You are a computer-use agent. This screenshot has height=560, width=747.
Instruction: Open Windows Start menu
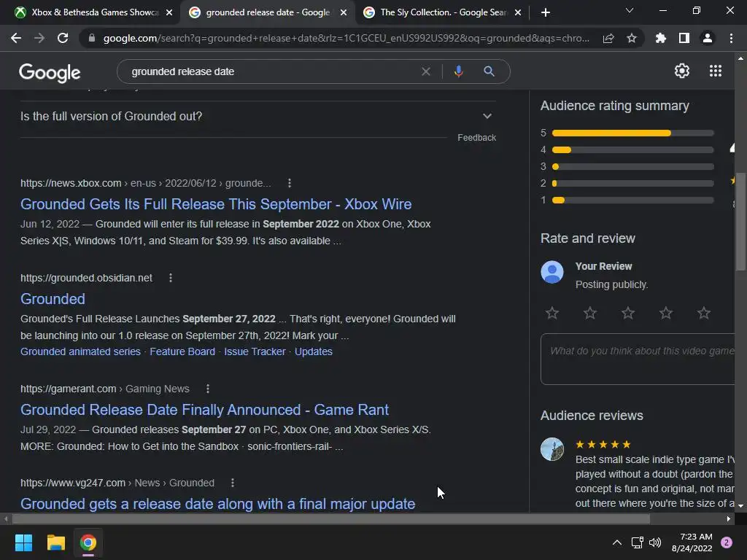tap(23, 542)
